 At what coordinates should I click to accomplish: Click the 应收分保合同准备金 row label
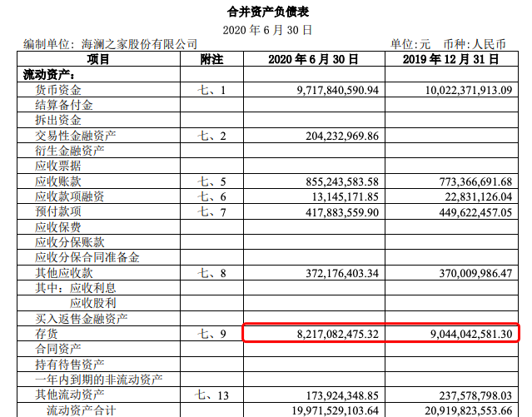(x=87, y=257)
